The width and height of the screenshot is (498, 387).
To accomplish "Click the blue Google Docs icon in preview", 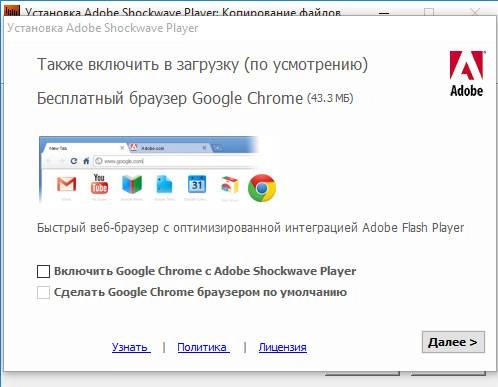I will click(164, 185).
